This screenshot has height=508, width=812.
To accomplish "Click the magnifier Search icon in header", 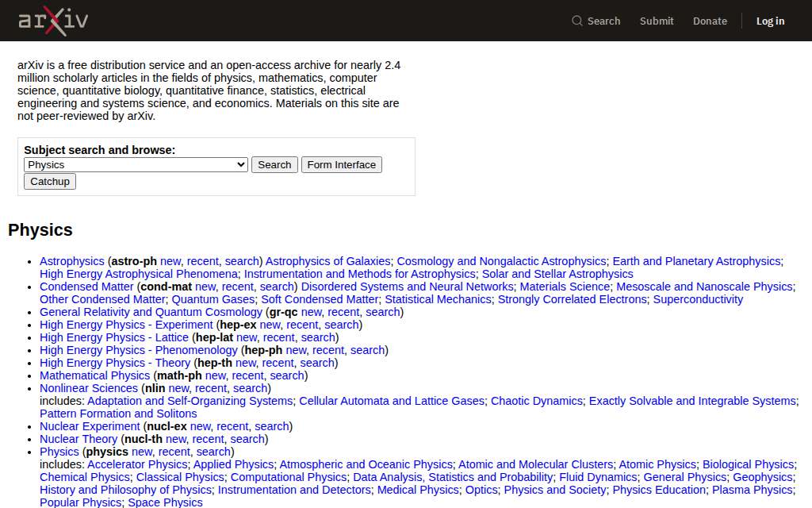I will [x=577, y=21].
